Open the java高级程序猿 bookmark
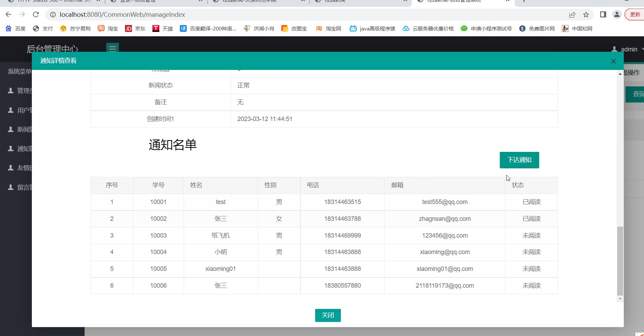644x336 pixels. point(373,28)
